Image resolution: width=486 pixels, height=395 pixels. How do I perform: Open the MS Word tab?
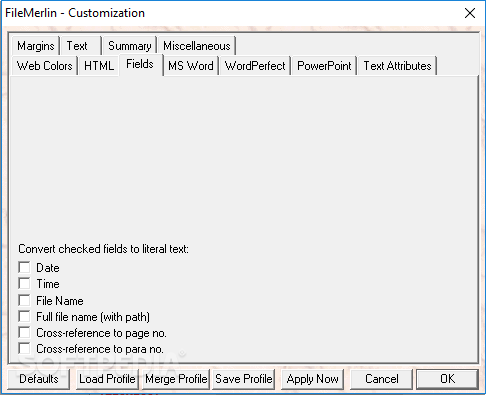[191, 66]
